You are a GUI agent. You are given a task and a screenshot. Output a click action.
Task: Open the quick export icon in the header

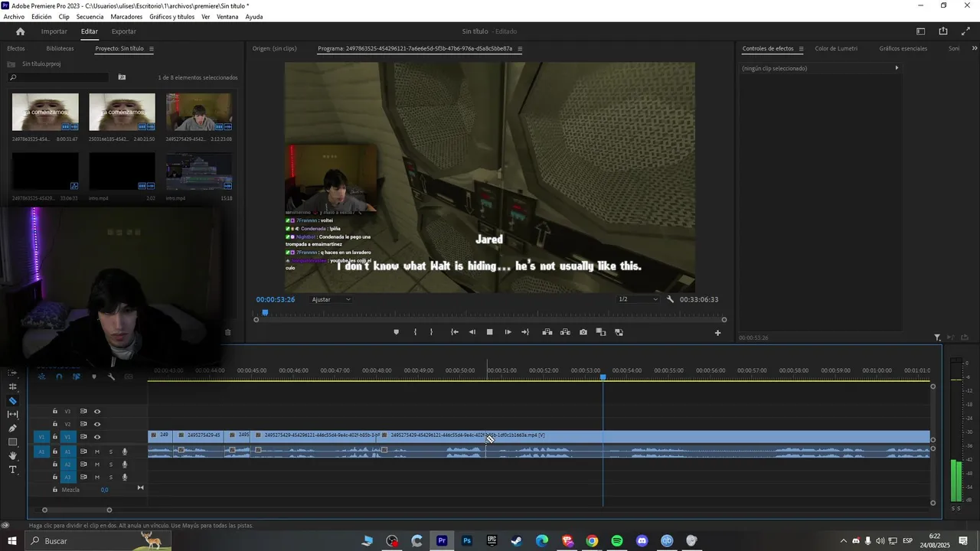(x=942, y=31)
